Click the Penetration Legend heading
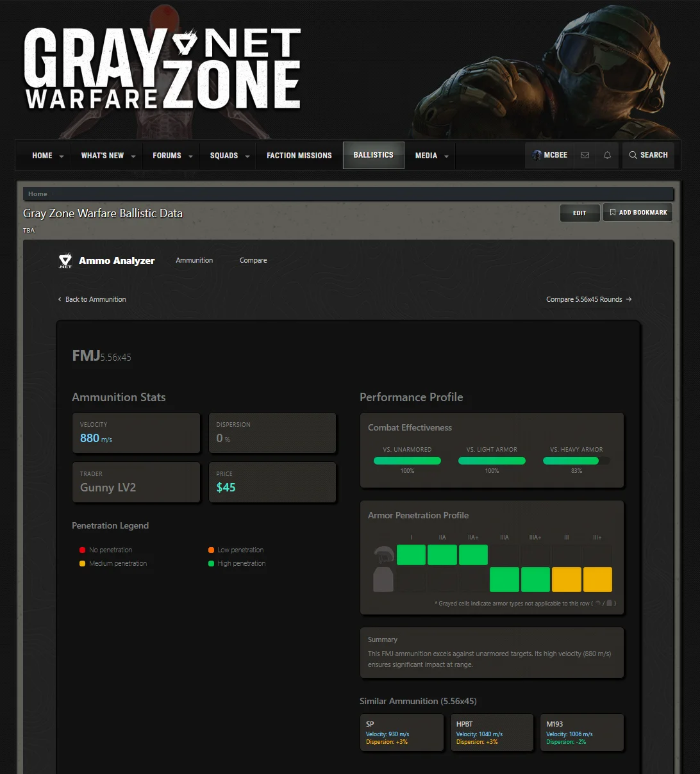The image size is (700, 774). click(x=110, y=525)
